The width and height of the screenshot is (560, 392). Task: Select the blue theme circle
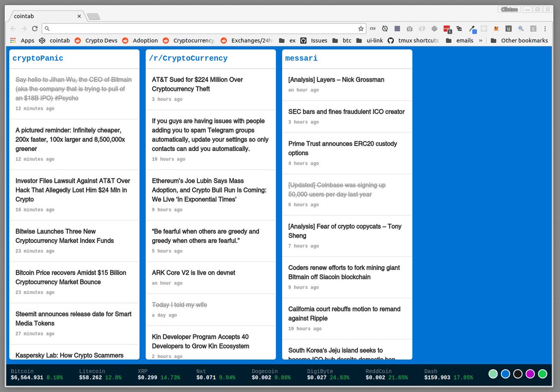tap(505, 374)
